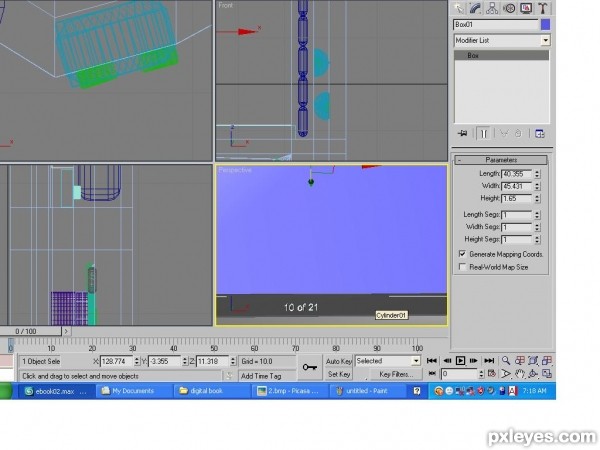
Task: Collapse the Parameters rollout
Action: click(501, 160)
